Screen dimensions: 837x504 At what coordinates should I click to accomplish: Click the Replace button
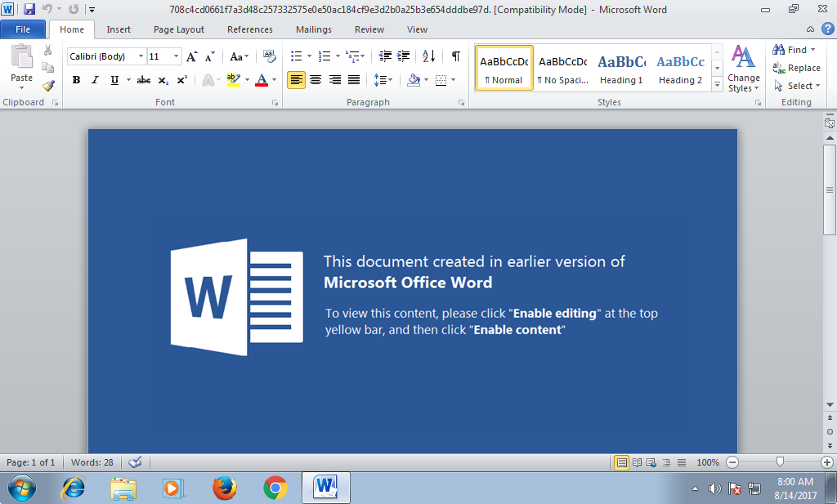[x=797, y=68]
